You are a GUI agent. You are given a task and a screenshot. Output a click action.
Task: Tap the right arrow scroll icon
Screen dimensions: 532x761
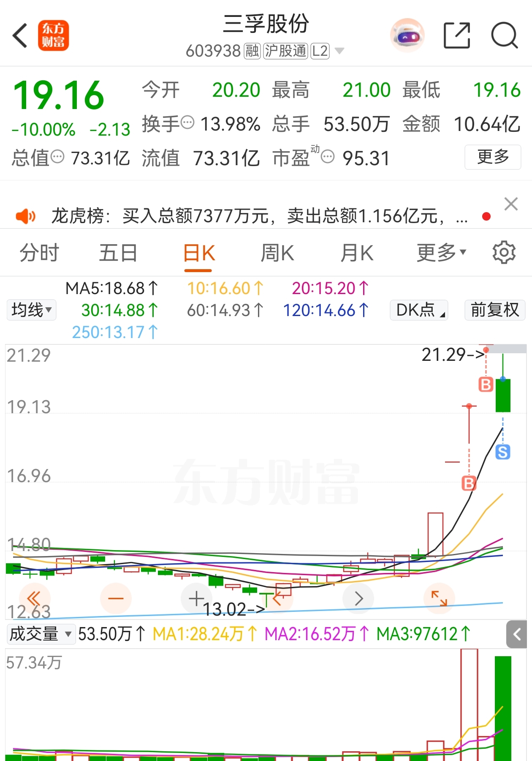[x=358, y=598]
